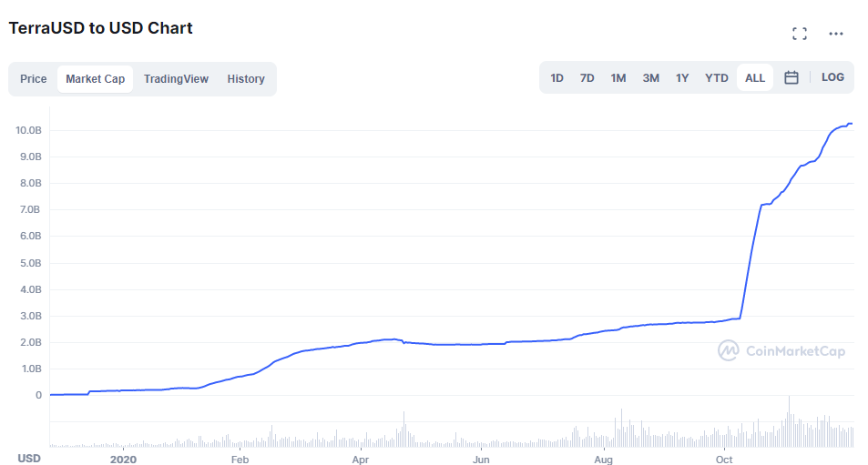The image size is (868, 465).
Task: Set chart range to 1D
Action: point(557,78)
